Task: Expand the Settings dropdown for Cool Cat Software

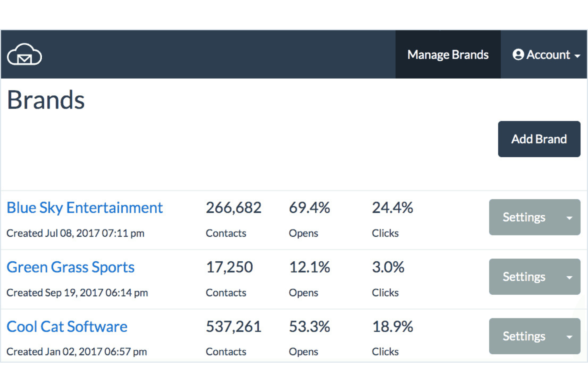Action: pyautogui.click(x=570, y=336)
